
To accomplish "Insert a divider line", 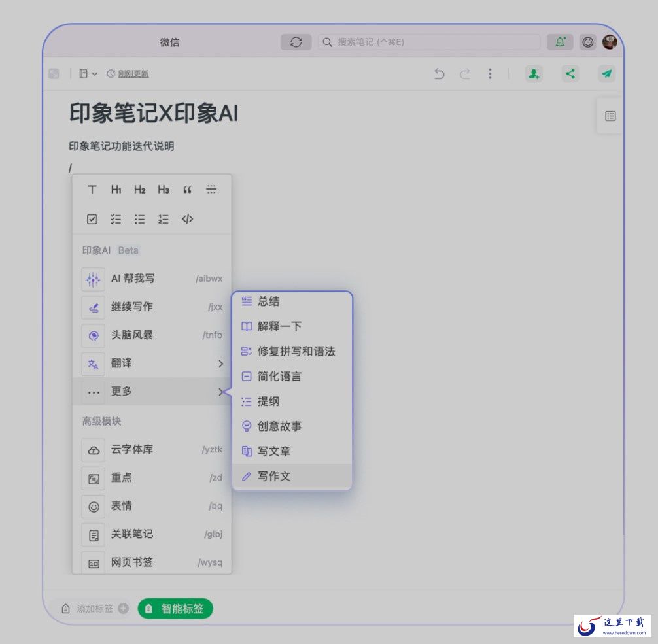I will click(211, 190).
